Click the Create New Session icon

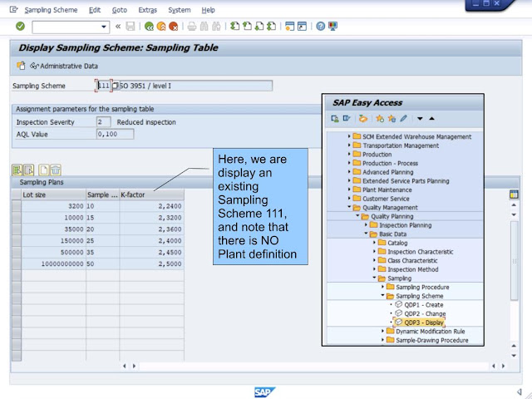point(290,26)
